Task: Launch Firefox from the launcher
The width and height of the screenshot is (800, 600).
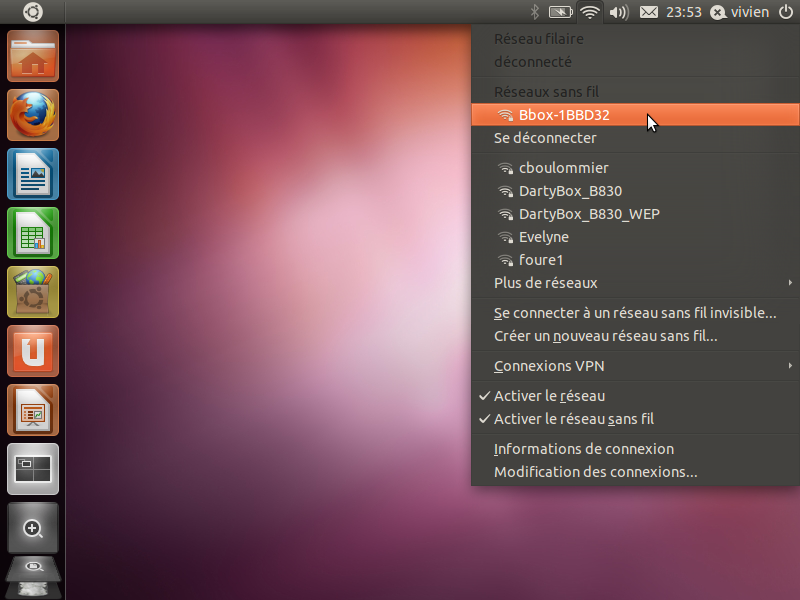Action: [33, 115]
